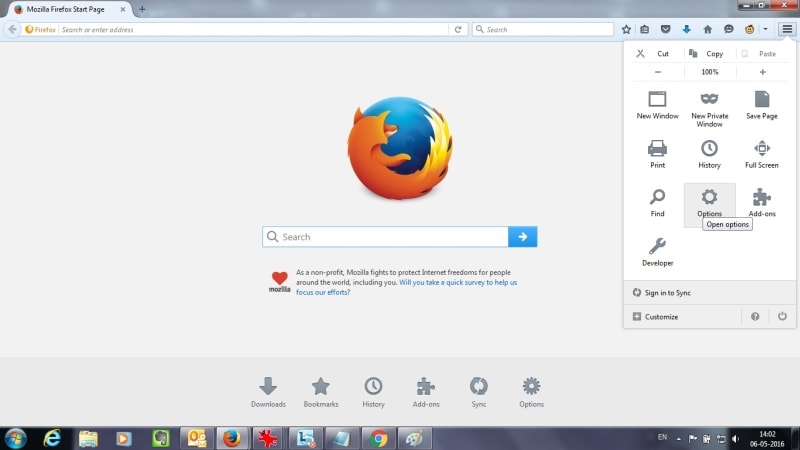
Task: Open Downloads shortcut at page bottom
Action: click(268, 392)
